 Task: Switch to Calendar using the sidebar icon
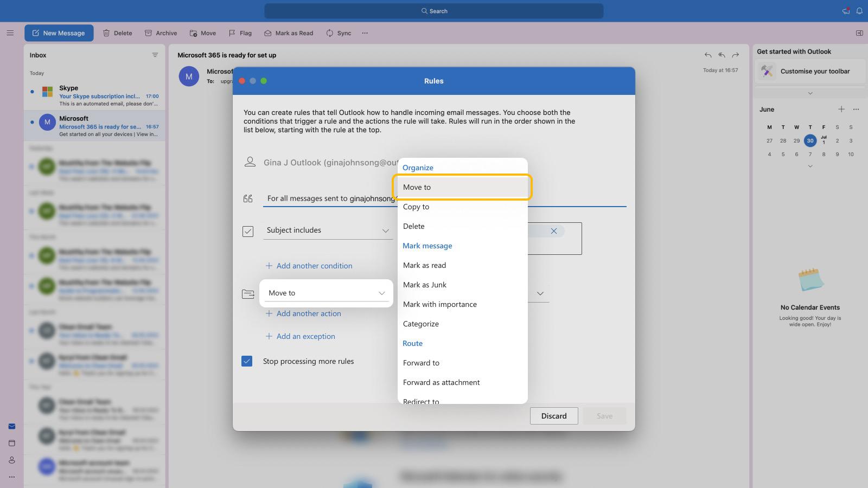pos(12,442)
